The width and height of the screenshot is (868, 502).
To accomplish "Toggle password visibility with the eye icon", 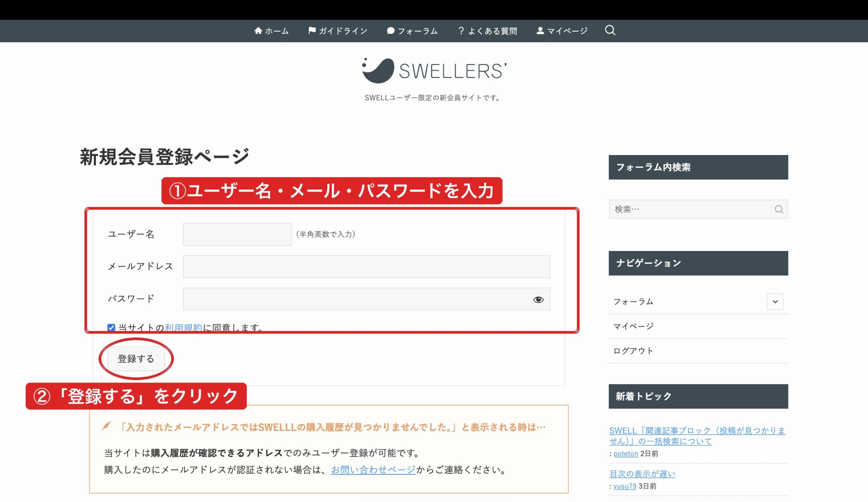I will tap(538, 300).
